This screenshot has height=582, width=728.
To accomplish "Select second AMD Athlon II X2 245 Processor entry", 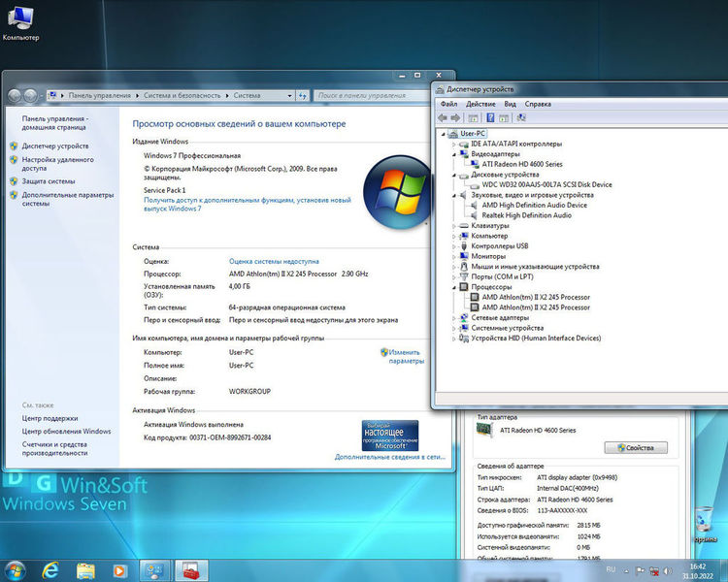I will point(536,307).
